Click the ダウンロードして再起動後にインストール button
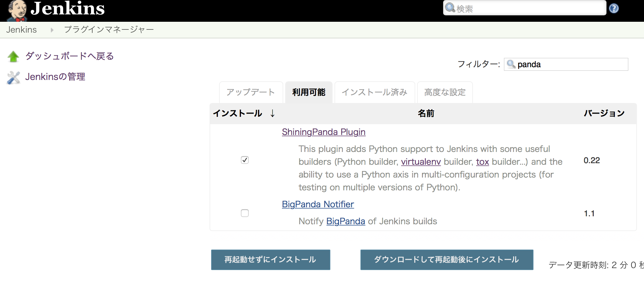The image size is (644, 295). tap(447, 259)
